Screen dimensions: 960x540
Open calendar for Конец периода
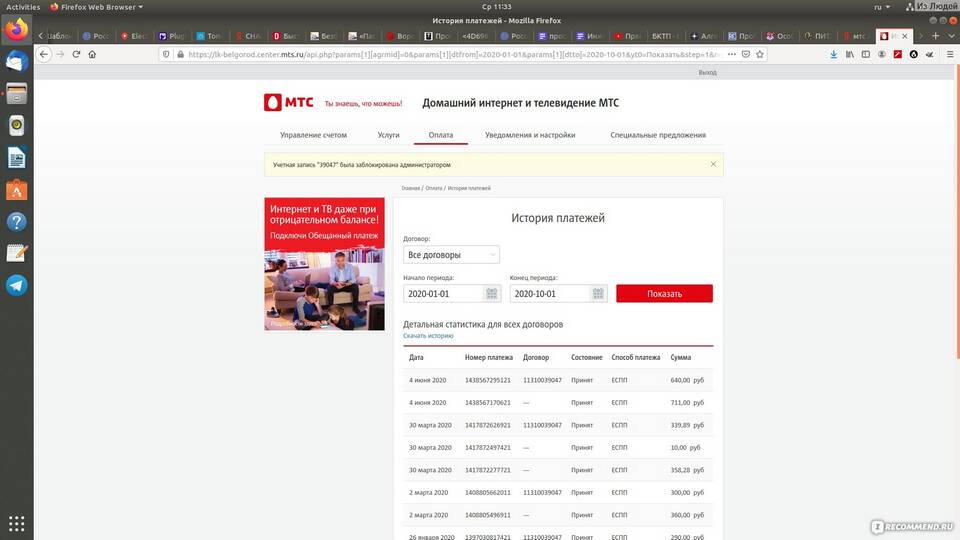[598, 293]
